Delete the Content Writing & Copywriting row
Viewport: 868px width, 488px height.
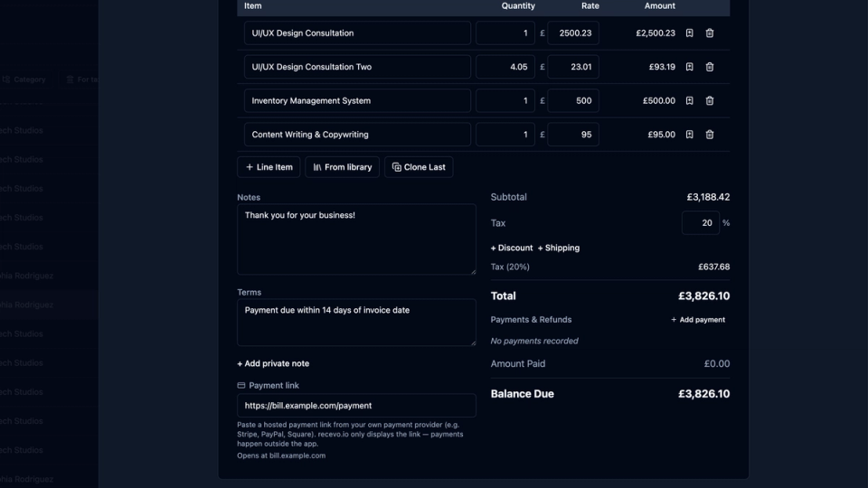click(710, 135)
